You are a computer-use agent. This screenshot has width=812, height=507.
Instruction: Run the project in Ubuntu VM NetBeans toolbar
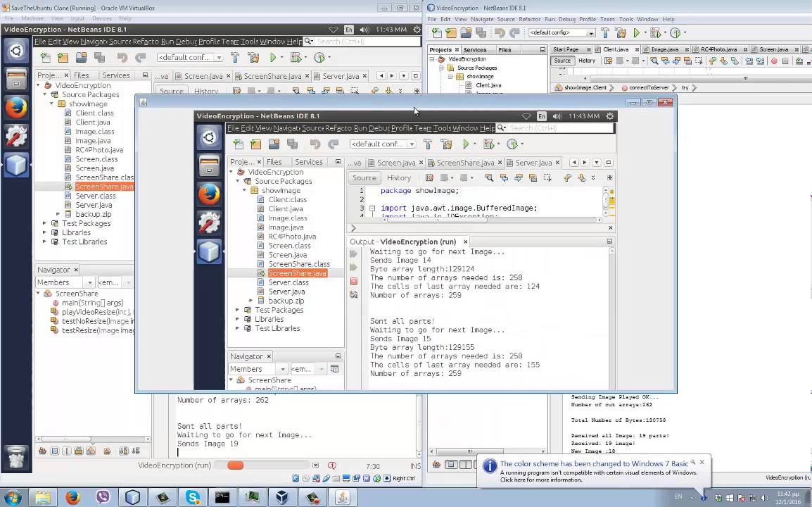click(x=273, y=58)
